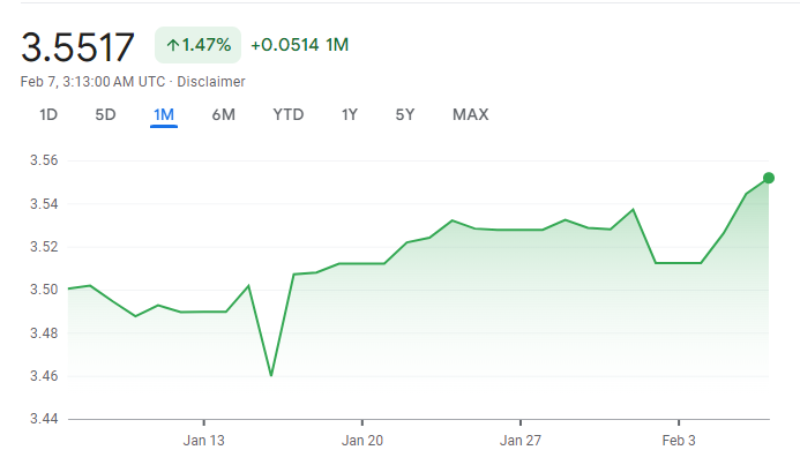This screenshot has height=465, width=800.
Task: Show the YTD chart range
Action: [288, 115]
